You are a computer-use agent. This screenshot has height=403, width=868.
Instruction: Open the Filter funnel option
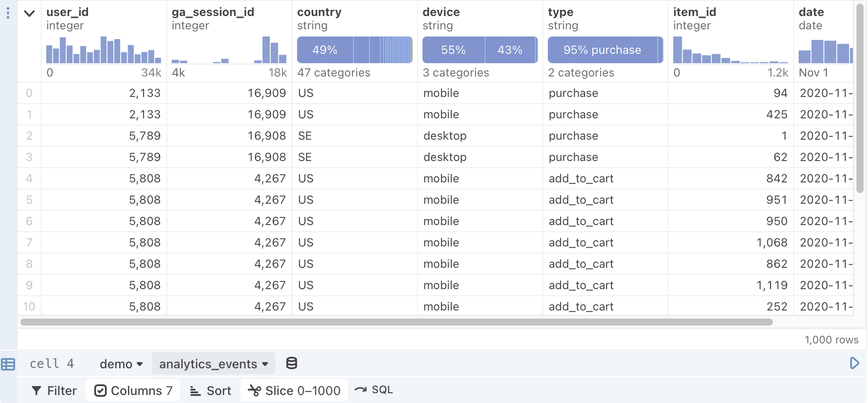click(x=54, y=391)
